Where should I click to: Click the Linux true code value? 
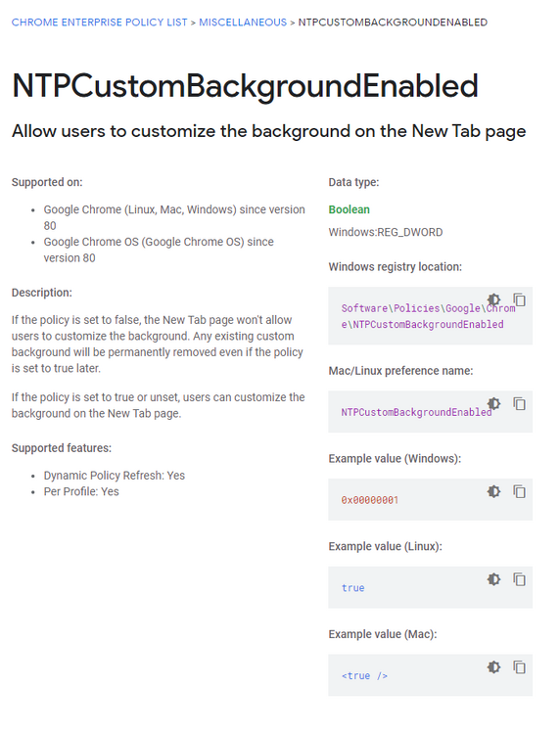[352, 588]
